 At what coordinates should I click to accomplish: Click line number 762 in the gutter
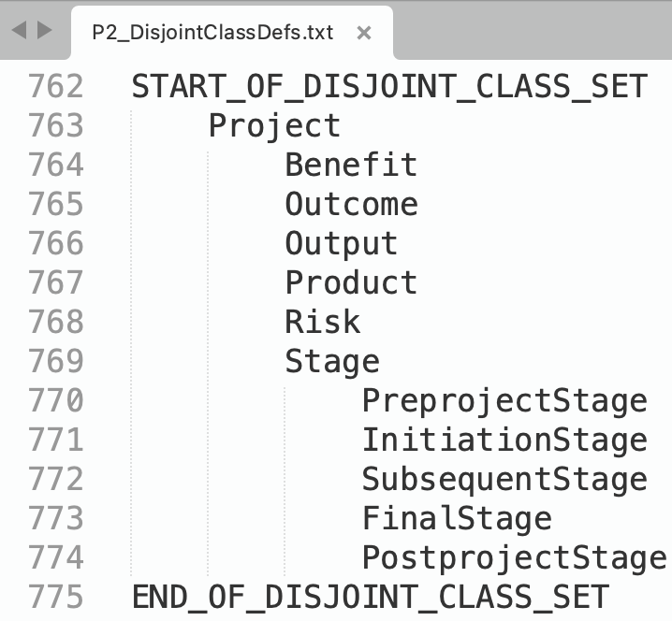(x=56, y=86)
